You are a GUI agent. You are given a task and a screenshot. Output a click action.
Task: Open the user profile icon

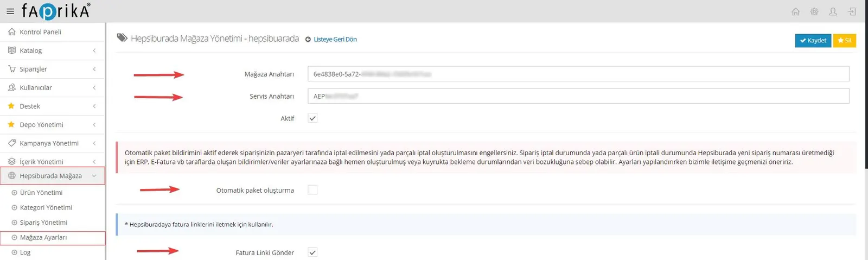pos(833,11)
